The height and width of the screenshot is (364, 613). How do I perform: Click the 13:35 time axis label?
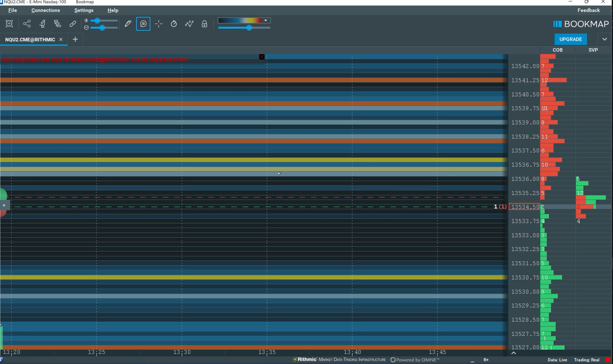click(267, 352)
